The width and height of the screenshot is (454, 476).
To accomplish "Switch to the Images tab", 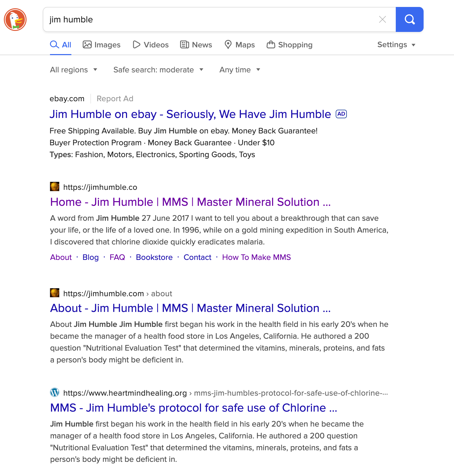I will click(x=102, y=45).
